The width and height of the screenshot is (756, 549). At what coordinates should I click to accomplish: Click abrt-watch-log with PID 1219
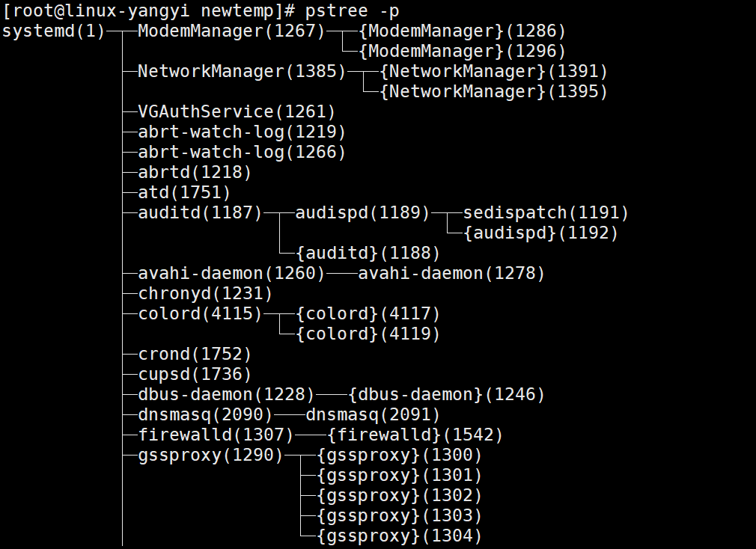(x=242, y=132)
